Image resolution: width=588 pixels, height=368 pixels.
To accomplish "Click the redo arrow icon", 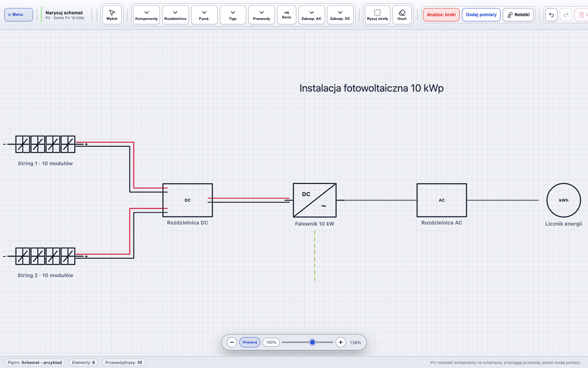I will click(x=566, y=15).
